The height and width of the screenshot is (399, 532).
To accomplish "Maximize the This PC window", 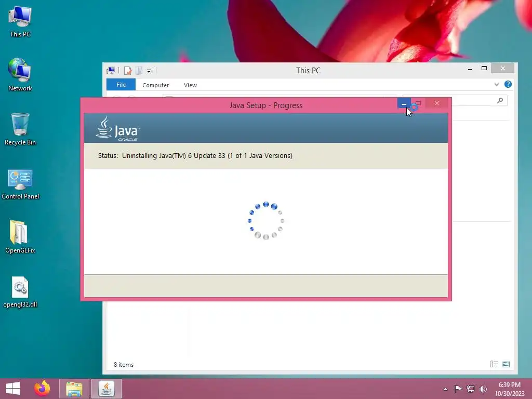I will [484, 69].
